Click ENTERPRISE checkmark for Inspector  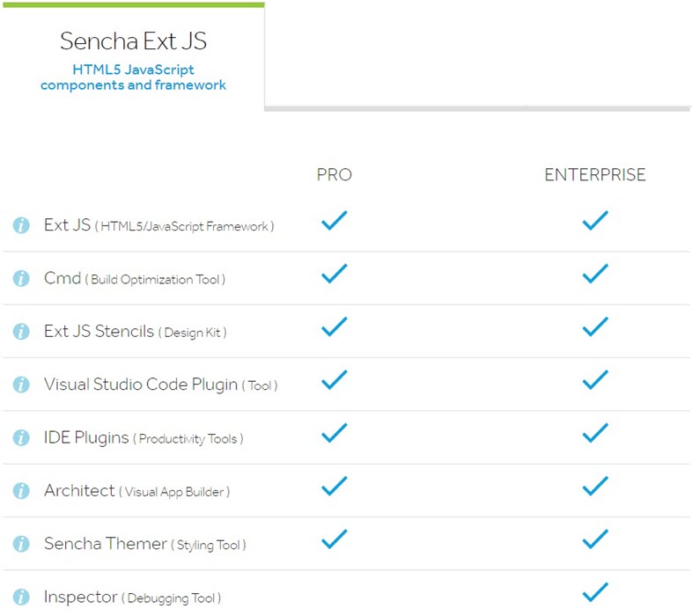pos(595,592)
